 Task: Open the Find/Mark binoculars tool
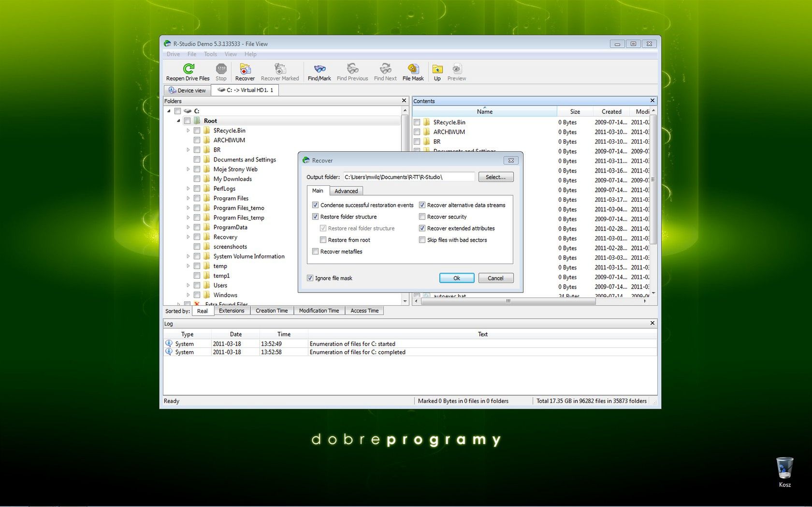click(x=319, y=69)
